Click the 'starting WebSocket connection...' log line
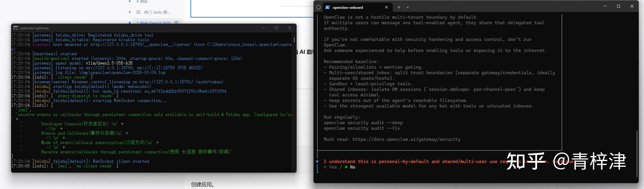The width and height of the screenshot is (644, 189). coord(89,100)
